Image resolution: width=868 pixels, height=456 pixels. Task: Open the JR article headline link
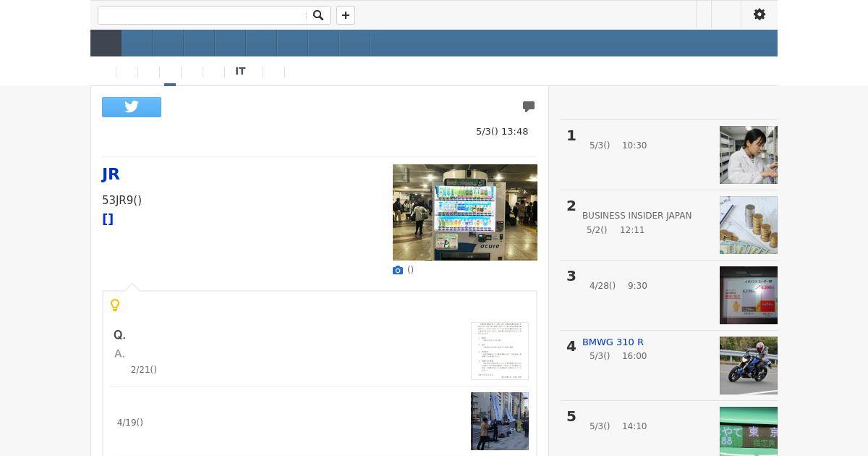pyautogui.click(x=111, y=174)
